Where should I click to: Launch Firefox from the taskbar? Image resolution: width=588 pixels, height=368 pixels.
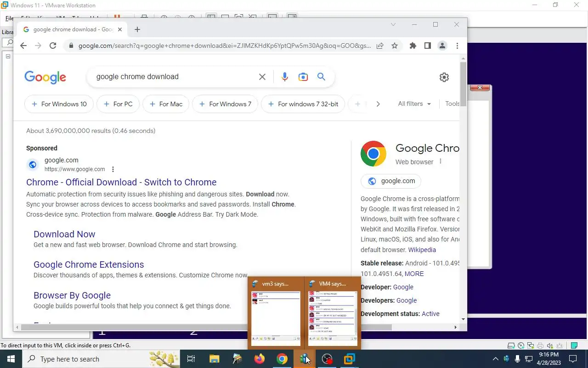point(260,359)
